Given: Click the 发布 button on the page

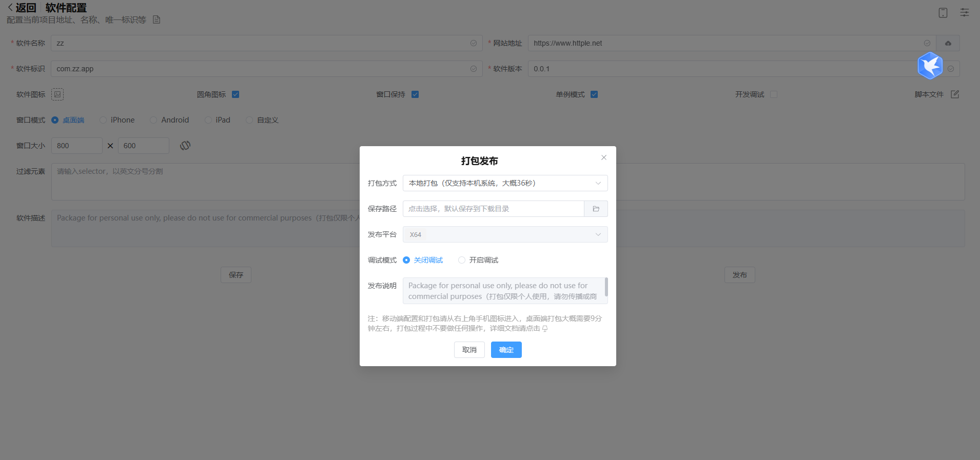Looking at the screenshot, I should pos(740,275).
